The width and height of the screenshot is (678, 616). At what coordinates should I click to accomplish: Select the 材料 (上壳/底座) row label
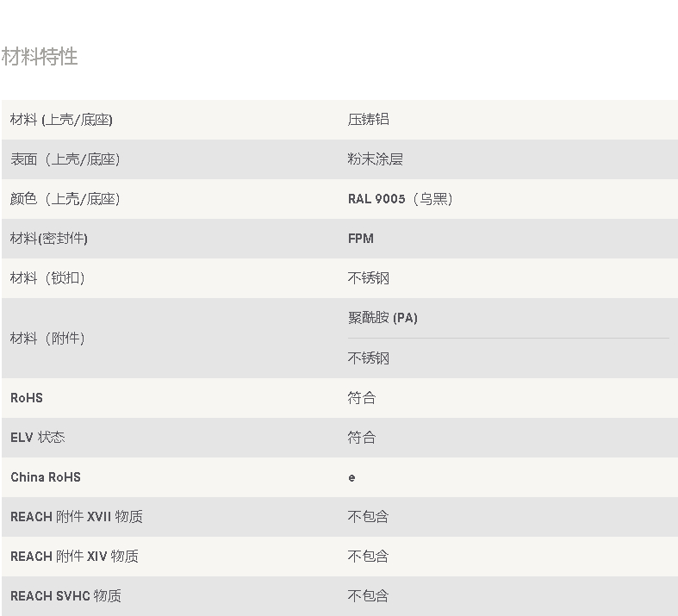pos(61,120)
